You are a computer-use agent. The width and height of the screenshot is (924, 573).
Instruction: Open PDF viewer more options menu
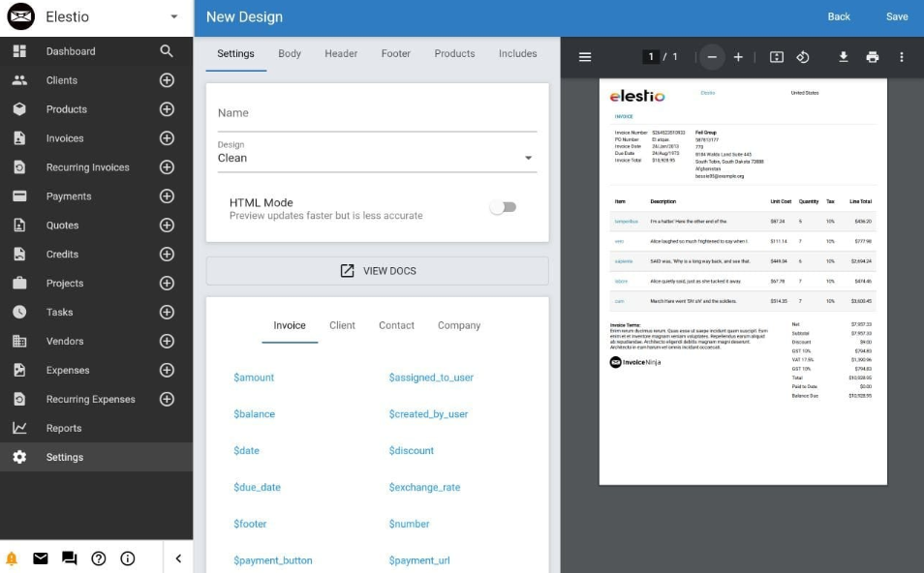[901, 57]
